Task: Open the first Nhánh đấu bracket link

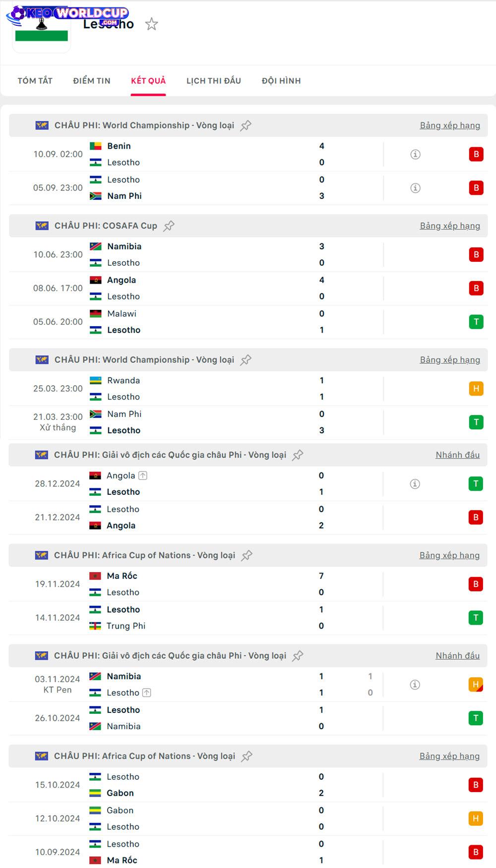Action: [457, 455]
